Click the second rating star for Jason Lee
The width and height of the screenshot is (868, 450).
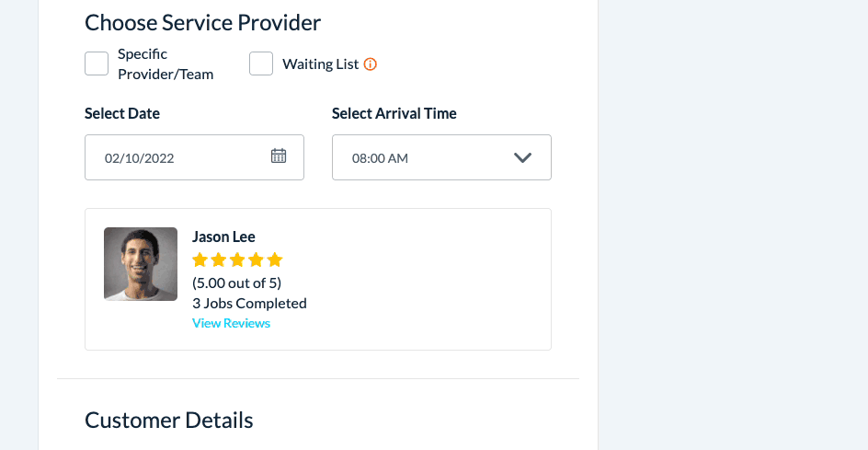click(x=219, y=260)
